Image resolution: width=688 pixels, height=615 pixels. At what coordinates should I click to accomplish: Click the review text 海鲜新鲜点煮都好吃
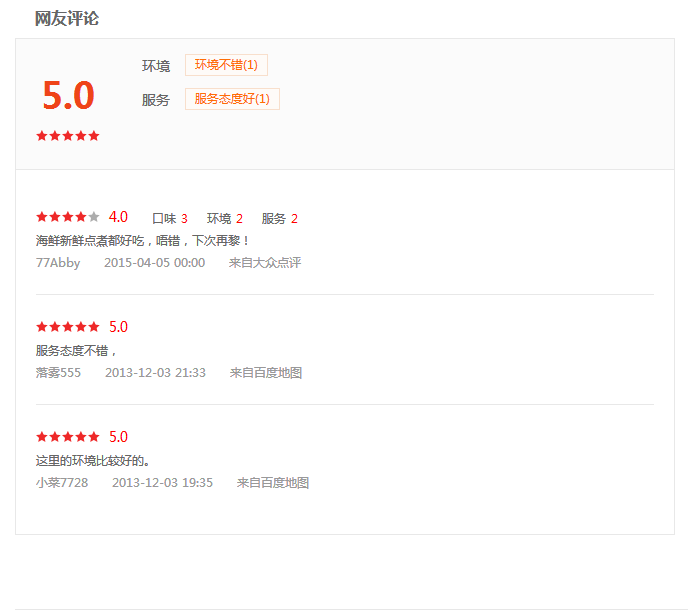[x=142, y=241]
